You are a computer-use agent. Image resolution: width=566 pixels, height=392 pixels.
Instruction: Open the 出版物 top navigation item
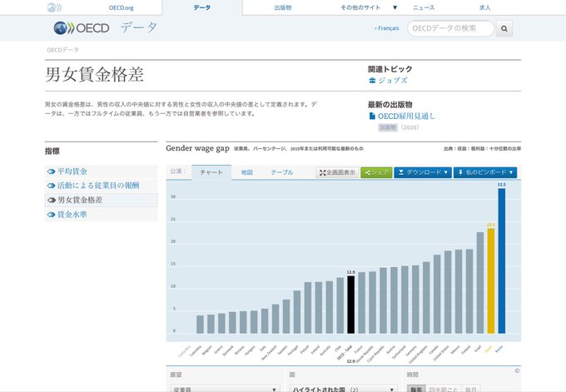pyautogui.click(x=283, y=7)
